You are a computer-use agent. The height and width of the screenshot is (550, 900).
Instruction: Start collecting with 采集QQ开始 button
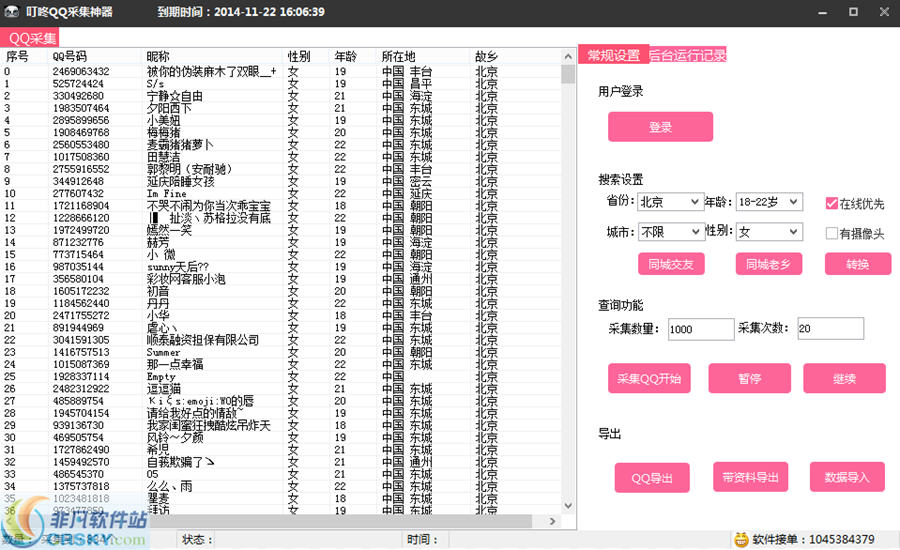pos(649,378)
